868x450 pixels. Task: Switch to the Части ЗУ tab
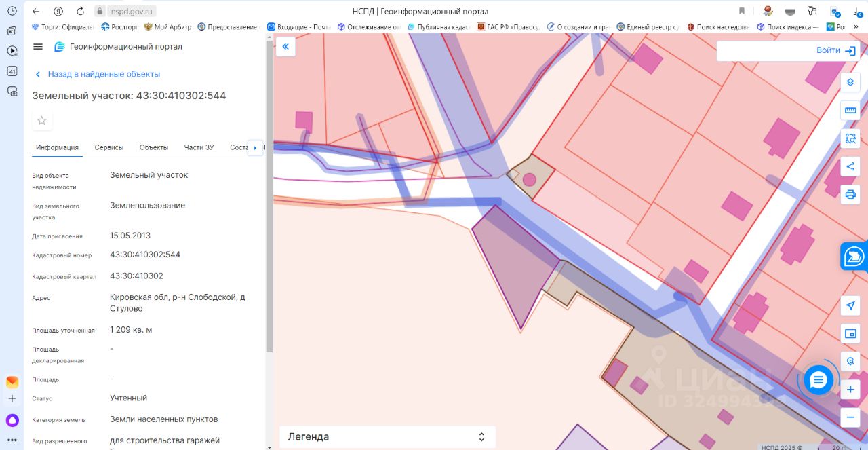click(199, 147)
